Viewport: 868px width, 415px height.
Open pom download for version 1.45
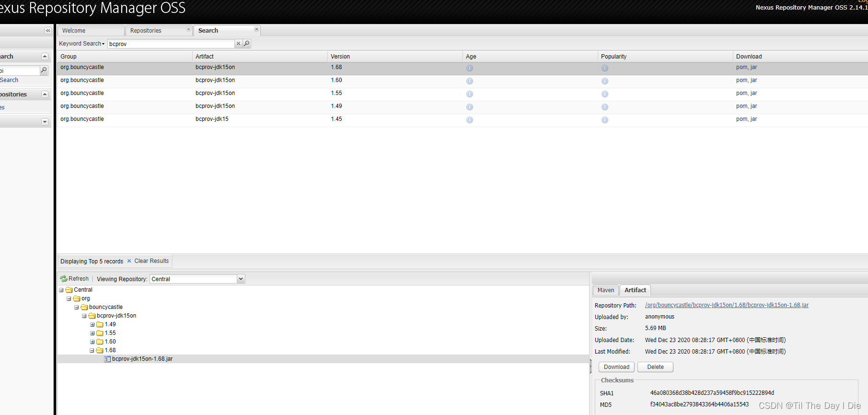point(741,119)
